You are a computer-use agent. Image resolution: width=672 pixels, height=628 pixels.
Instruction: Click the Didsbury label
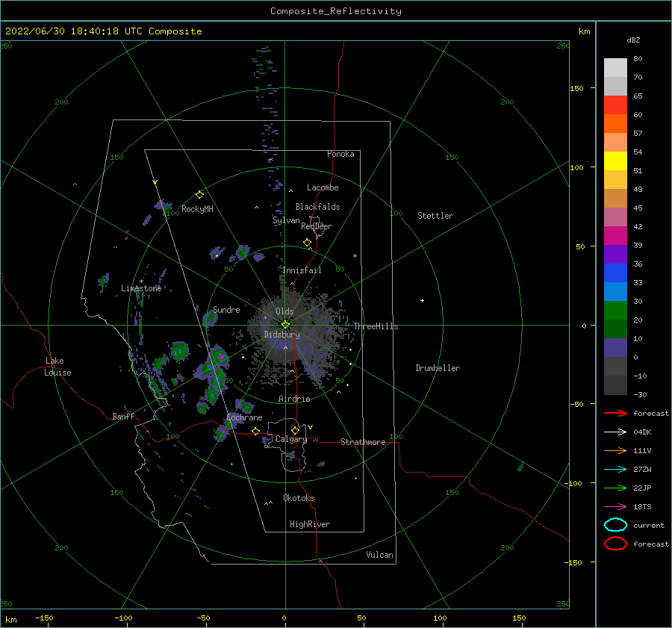[281, 335]
